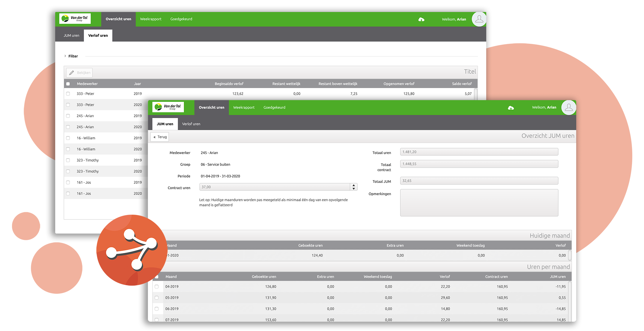Viewport: 644px width, 331px height.
Task: Sort by Saldo verlof column
Action: (462, 84)
